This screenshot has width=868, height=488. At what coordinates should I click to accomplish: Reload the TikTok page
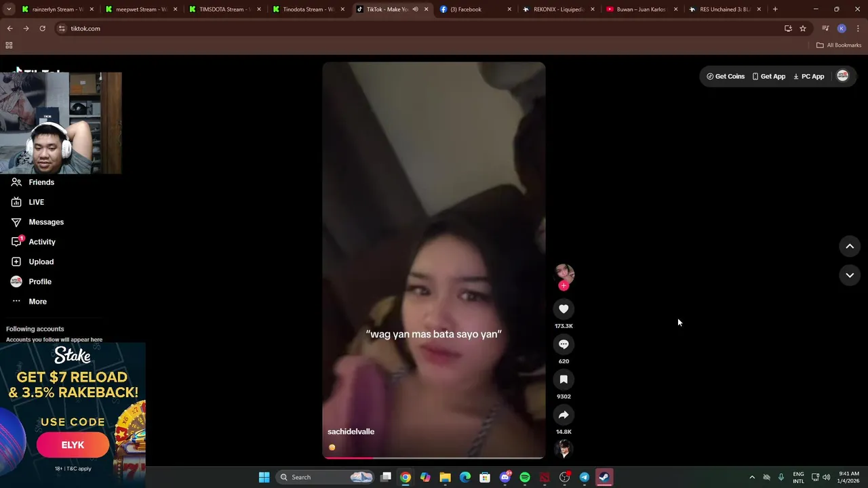[x=42, y=28]
